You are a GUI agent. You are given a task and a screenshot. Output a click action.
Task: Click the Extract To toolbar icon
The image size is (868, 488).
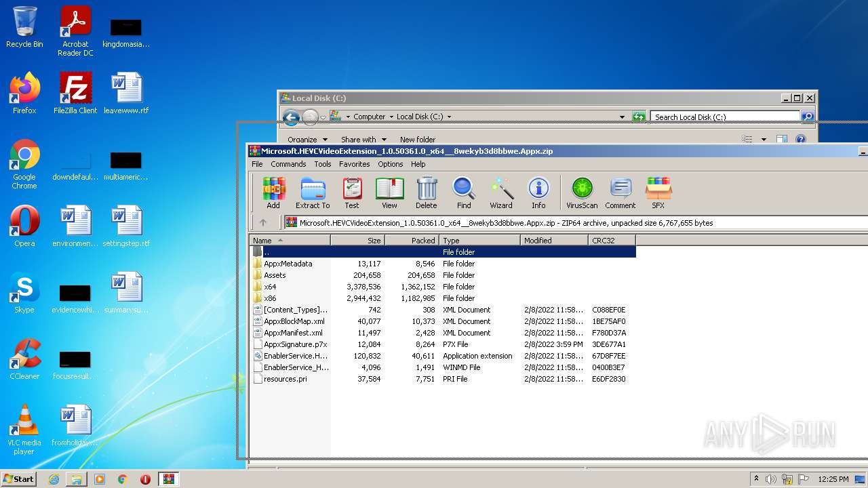[313, 193]
